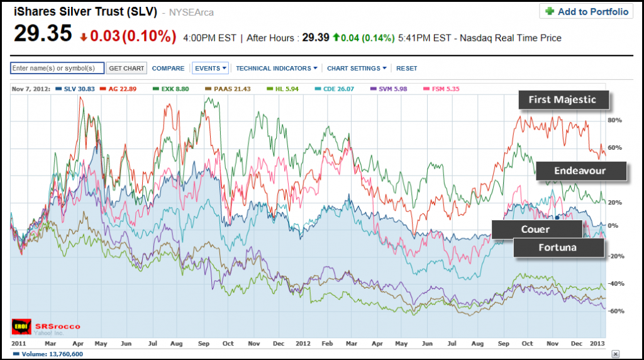Viewport: 644px width, 360px height.
Task: Click the red down arrow price change icon
Action: (x=84, y=37)
